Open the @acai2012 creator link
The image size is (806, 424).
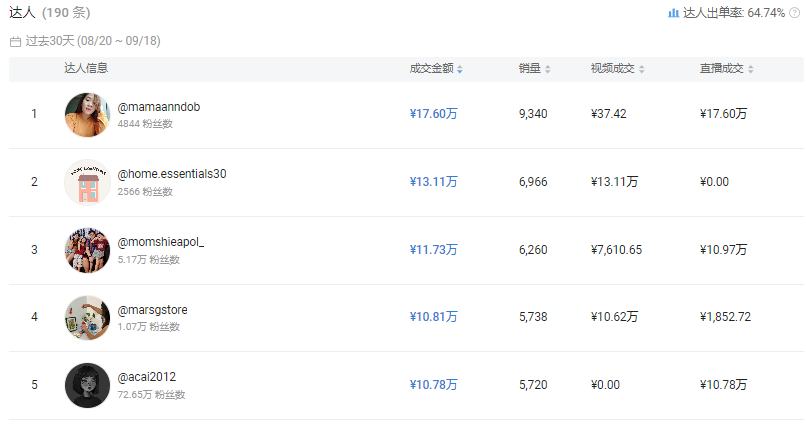(147, 377)
